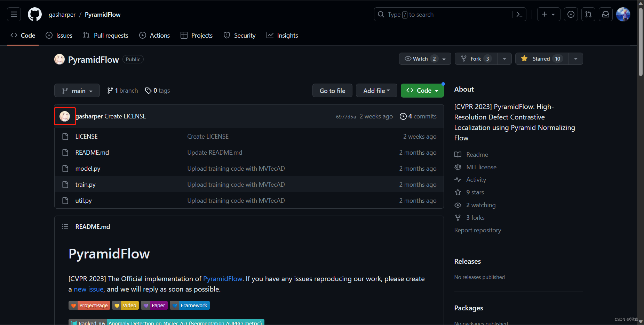This screenshot has width=644, height=325.
Task: Open the Add file dropdown
Action: (x=376, y=91)
